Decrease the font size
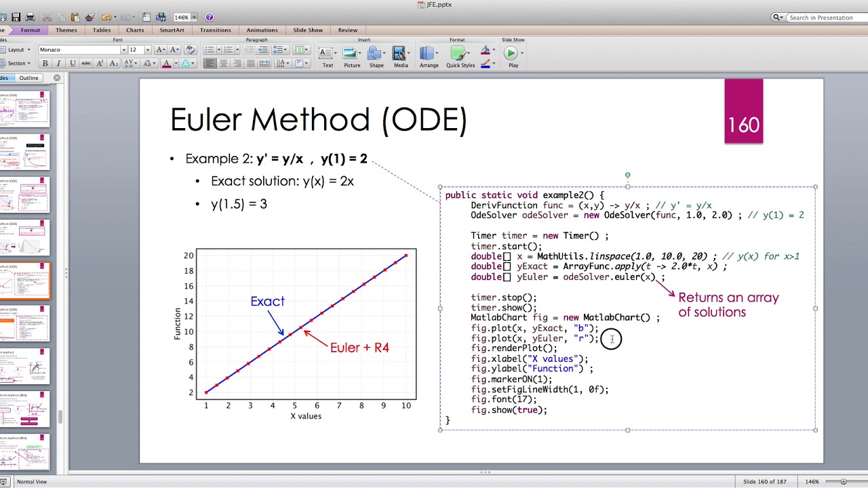 tap(174, 49)
